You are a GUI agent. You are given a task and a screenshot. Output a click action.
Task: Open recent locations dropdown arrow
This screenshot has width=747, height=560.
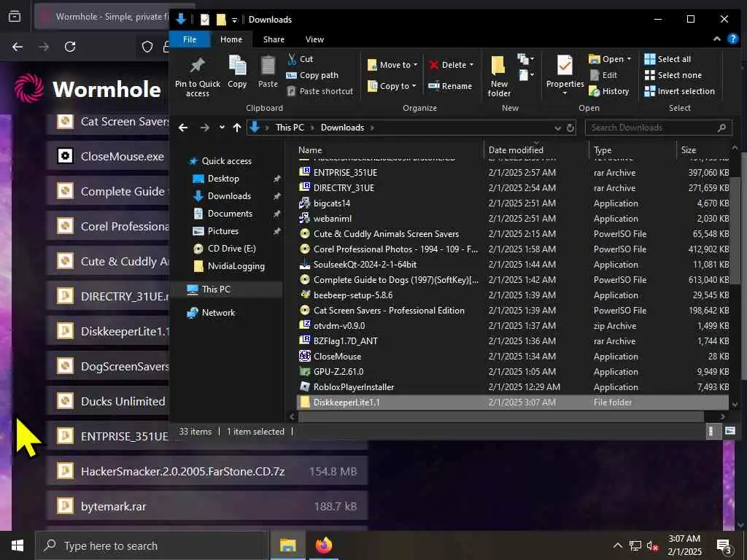(x=222, y=128)
